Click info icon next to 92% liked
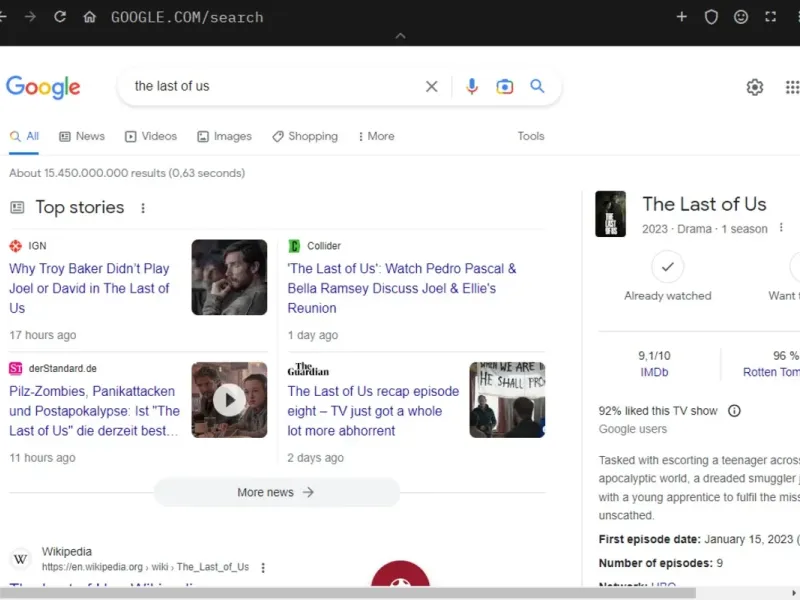 [734, 411]
